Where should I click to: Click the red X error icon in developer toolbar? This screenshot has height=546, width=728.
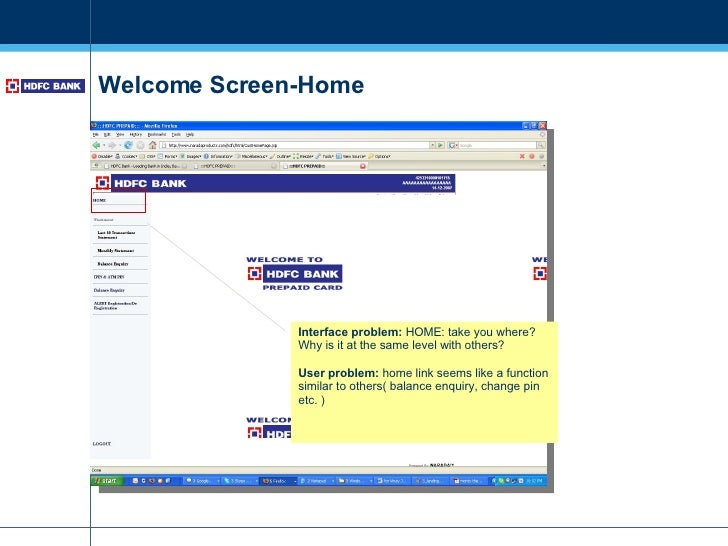[x=522, y=156]
